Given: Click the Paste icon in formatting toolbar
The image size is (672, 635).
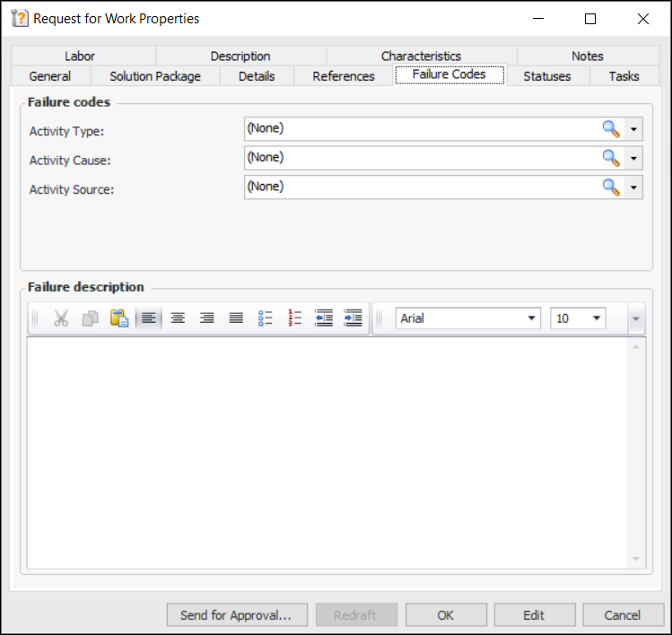Looking at the screenshot, I should (x=119, y=318).
